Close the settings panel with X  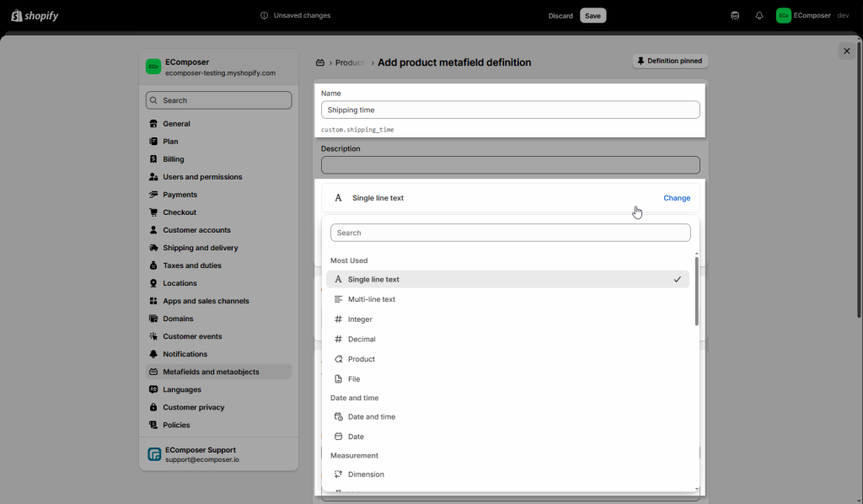846,51
